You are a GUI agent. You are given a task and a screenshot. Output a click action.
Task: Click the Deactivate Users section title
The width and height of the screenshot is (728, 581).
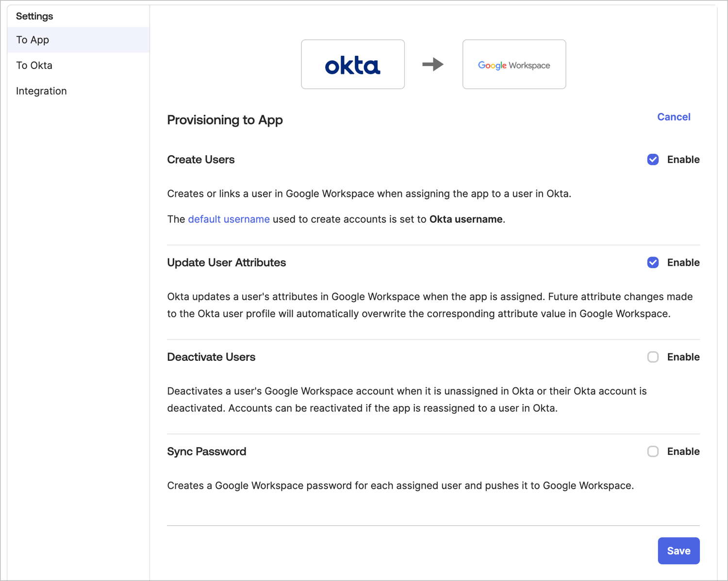[x=211, y=357]
